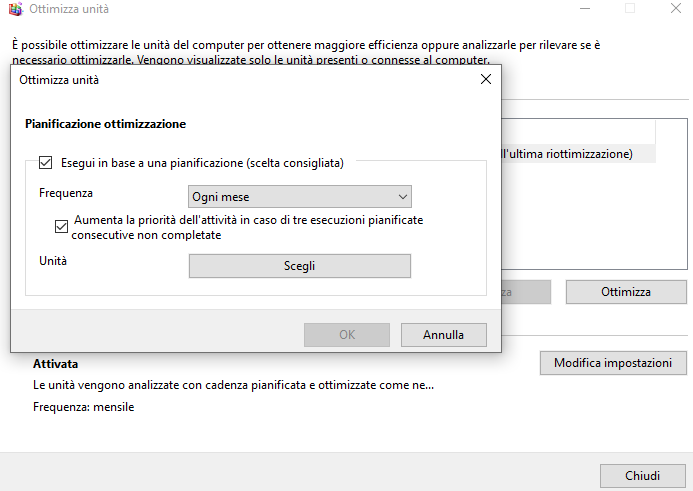Click Ottimizza button in main window
This screenshot has height=491, width=693.
coord(626,292)
